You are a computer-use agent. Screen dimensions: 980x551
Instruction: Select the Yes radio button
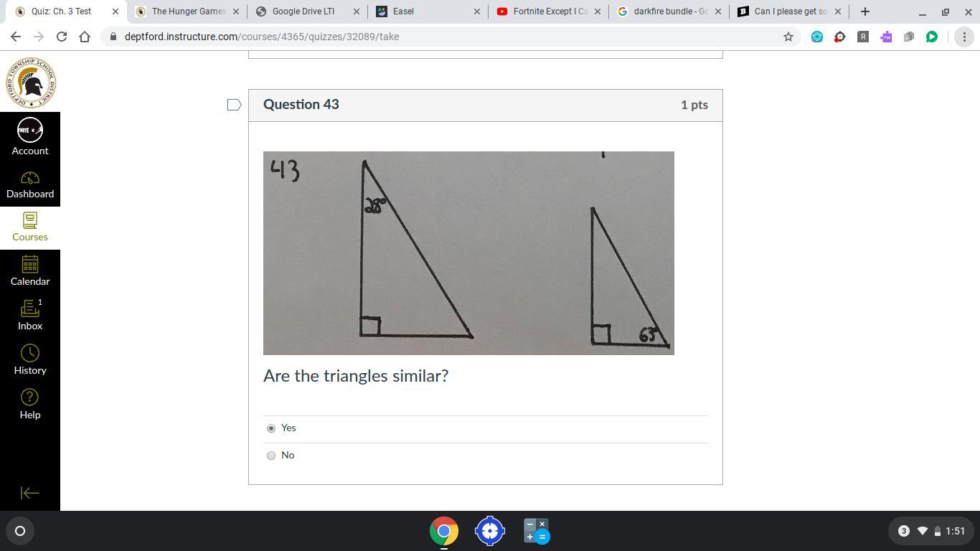pyautogui.click(x=271, y=428)
